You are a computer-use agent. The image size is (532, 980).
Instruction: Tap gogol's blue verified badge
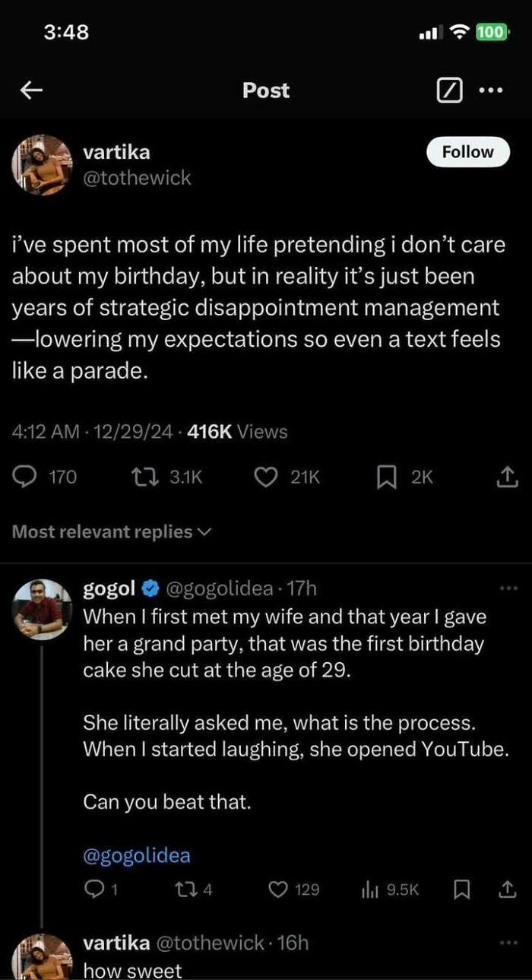149,587
